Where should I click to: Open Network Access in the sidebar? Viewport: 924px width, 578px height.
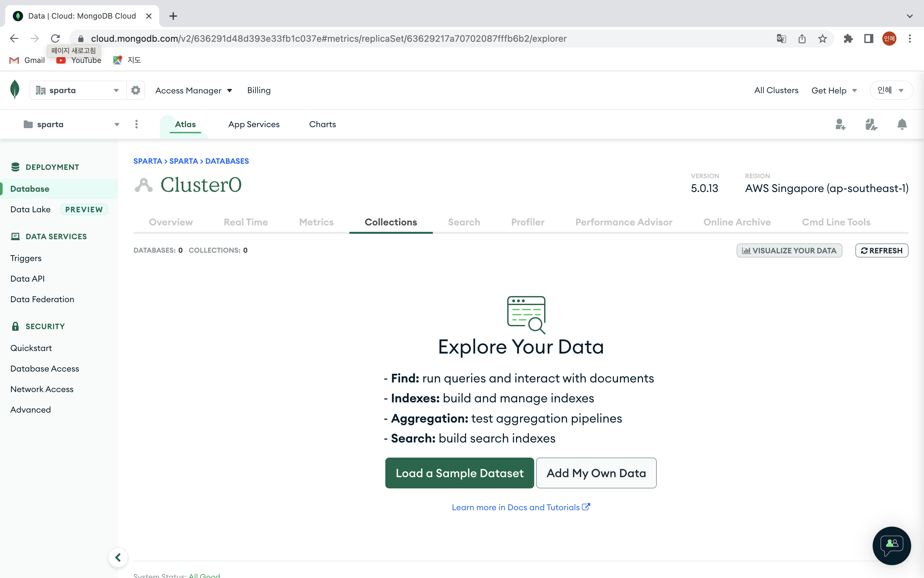pyautogui.click(x=42, y=389)
